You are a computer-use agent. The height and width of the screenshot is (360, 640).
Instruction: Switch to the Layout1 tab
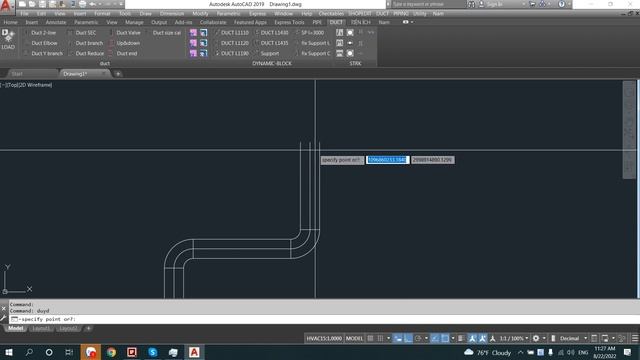[41, 329]
